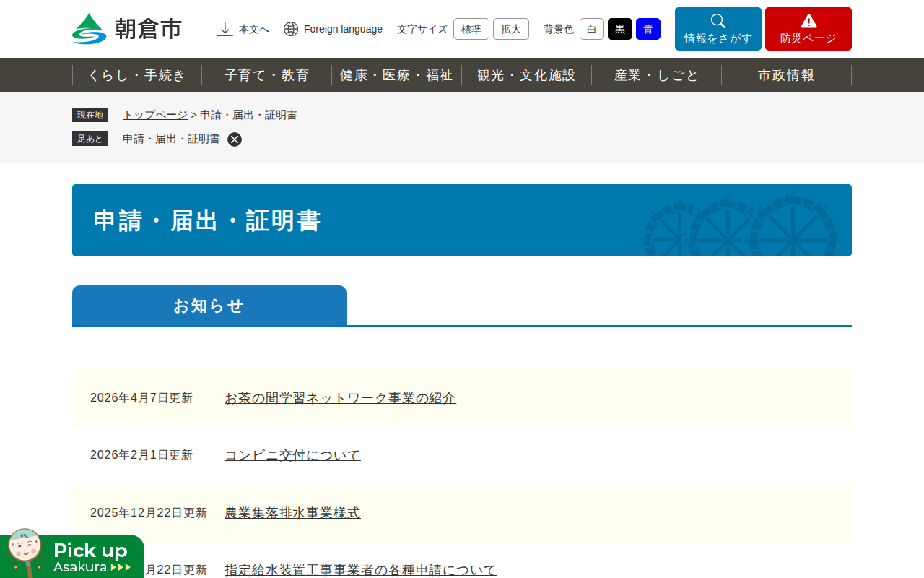Click the 申請・届出・証明書 footprint entry text
This screenshot has width=924, height=578.
point(171,139)
